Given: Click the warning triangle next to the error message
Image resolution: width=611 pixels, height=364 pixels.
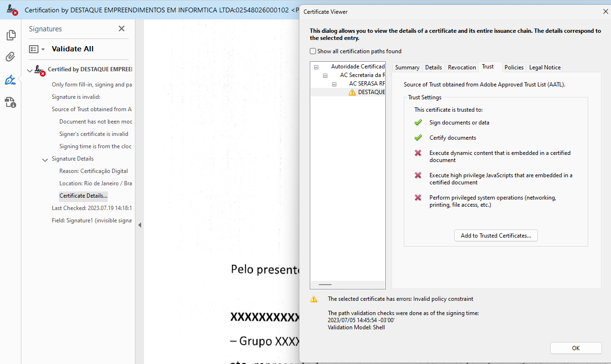Looking at the screenshot, I should (x=314, y=298).
